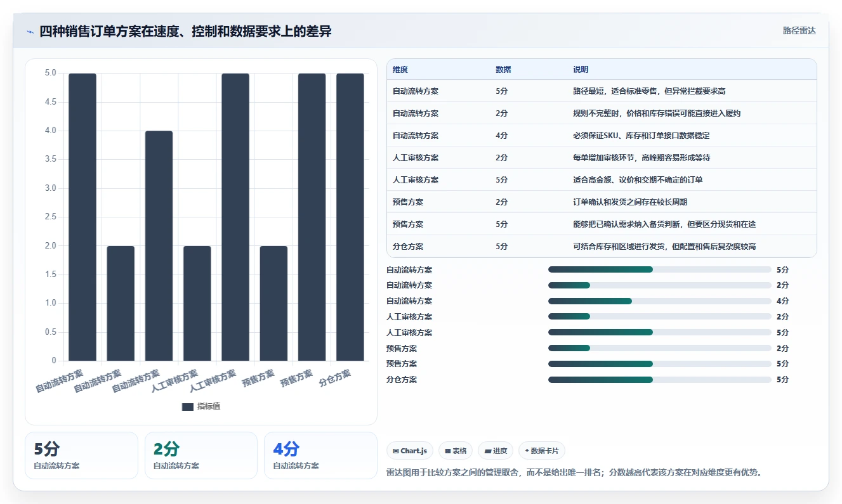Toggle the 指标值 legend label
Viewport: 842px width, 504px height.
[209, 406]
